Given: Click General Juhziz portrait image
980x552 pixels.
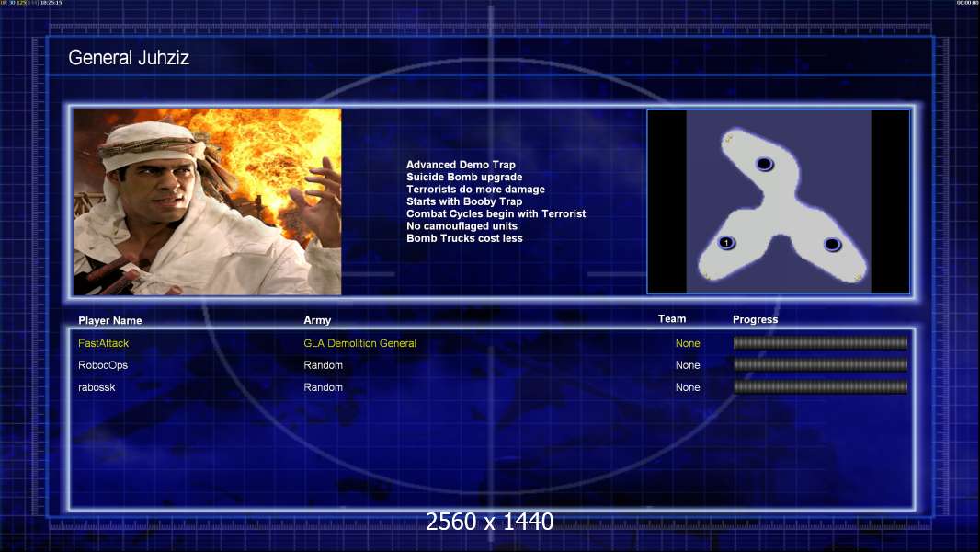Looking at the screenshot, I should tap(208, 201).
